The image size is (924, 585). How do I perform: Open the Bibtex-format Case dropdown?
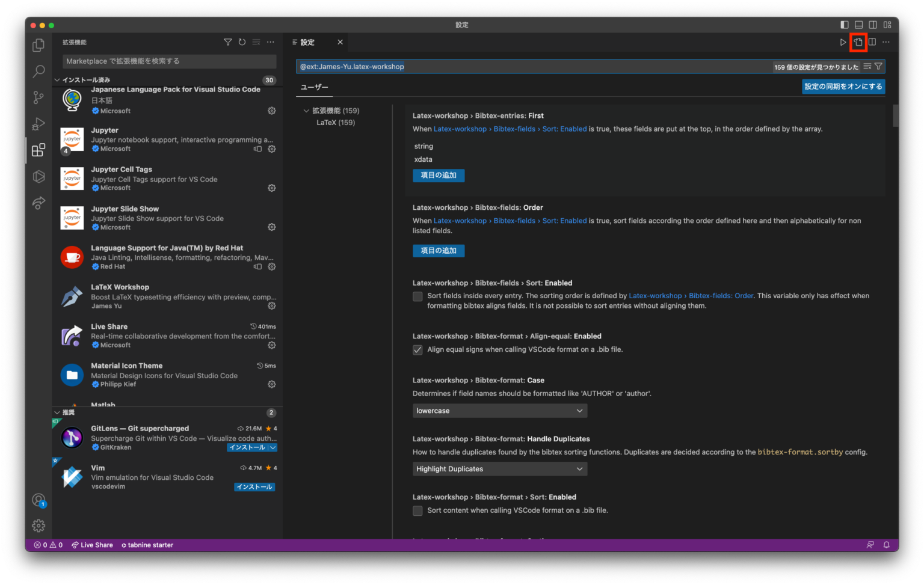click(x=499, y=410)
